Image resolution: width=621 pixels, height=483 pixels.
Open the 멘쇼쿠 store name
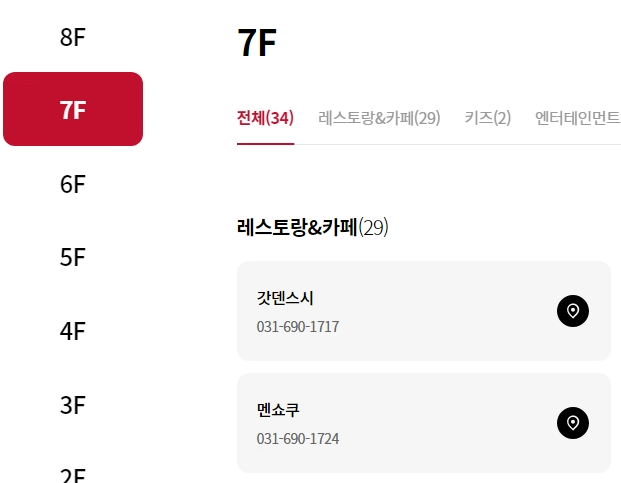pyautogui.click(x=278, y=410)
